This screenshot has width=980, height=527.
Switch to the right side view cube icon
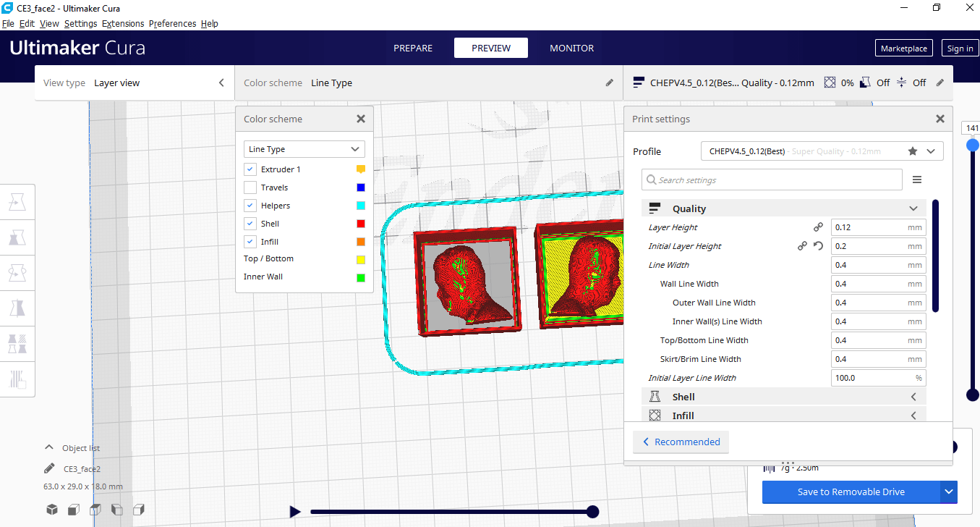(139, 510)
